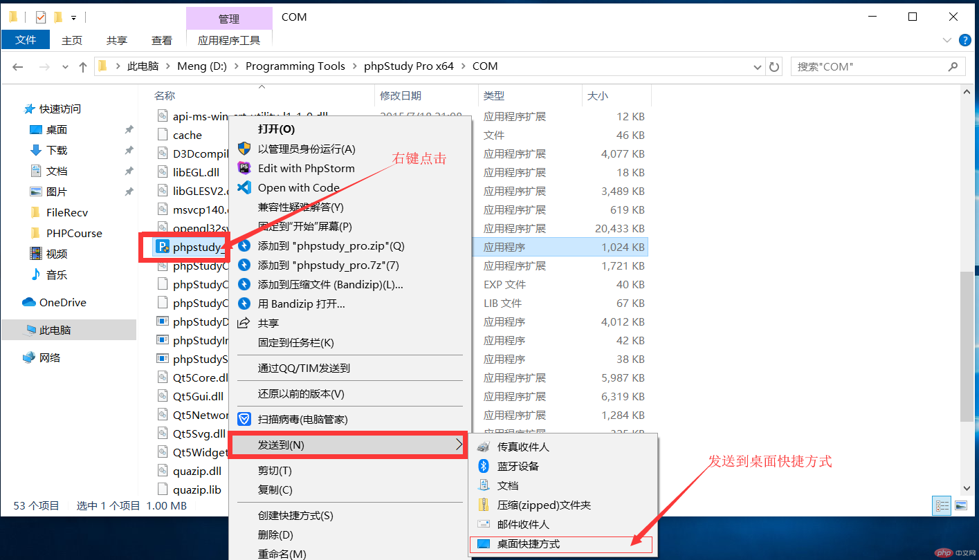Choose 打开(O) in the context menu
Viewport: 979px width, 560px height.
coord(350,129)
